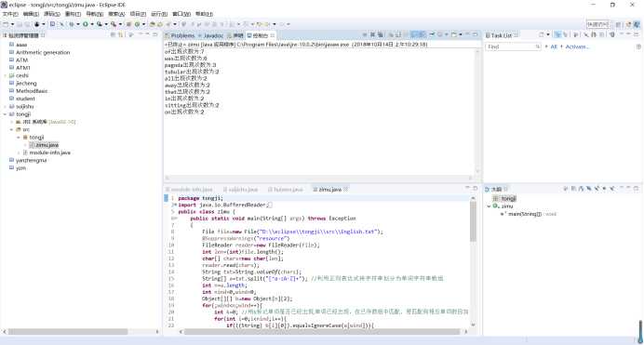Image resolution: width=644 pixels, height=345 pixels.
Task: Toggle the console Scroll Lock button
Action: [398, 34]
